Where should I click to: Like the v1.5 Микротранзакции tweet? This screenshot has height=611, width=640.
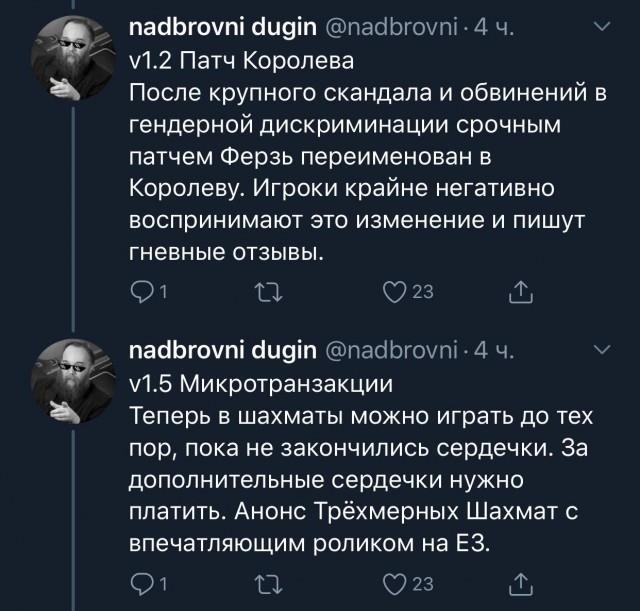[397, 581]
